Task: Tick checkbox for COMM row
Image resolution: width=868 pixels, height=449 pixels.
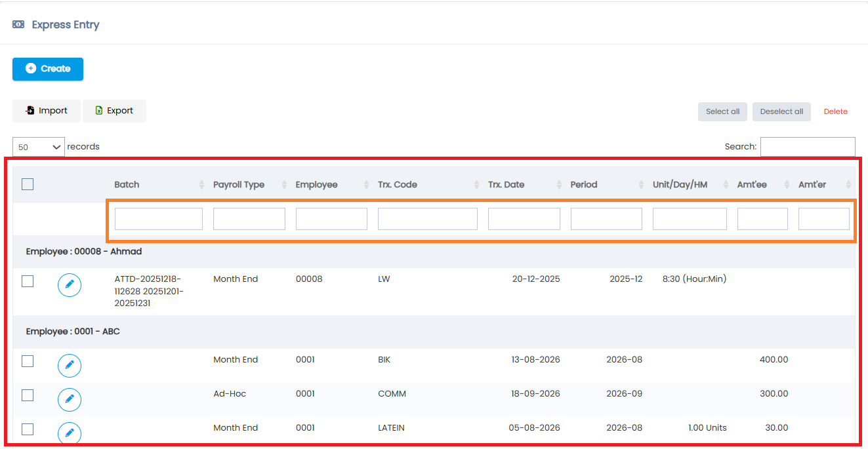Action: [28, 395]
